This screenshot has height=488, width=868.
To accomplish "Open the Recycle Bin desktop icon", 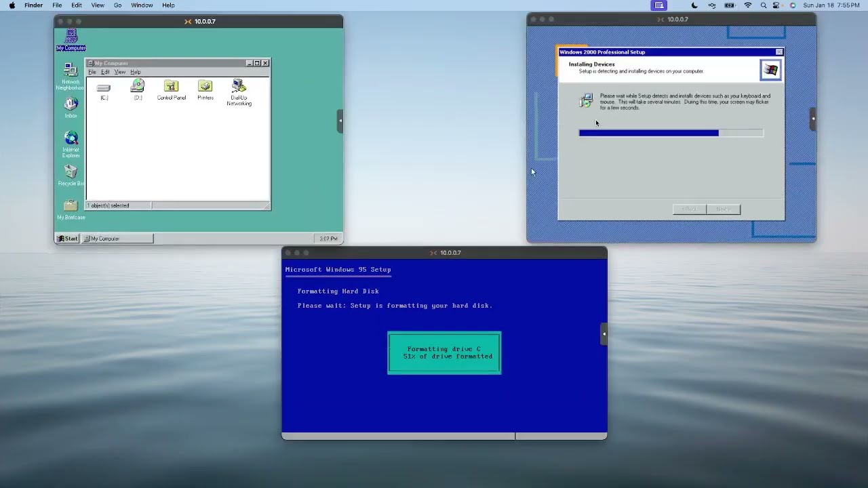I will click(71, 176).
